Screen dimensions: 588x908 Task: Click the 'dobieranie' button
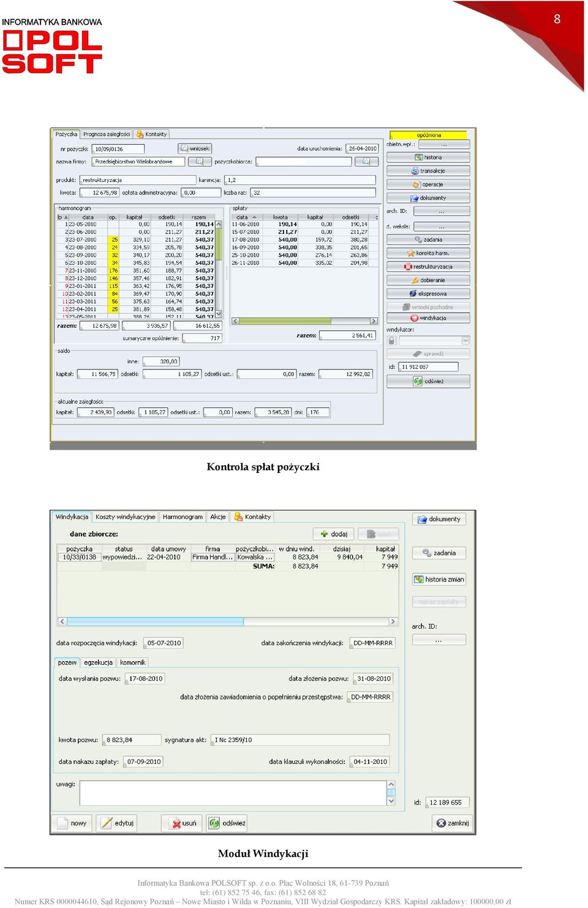[428, 280]
